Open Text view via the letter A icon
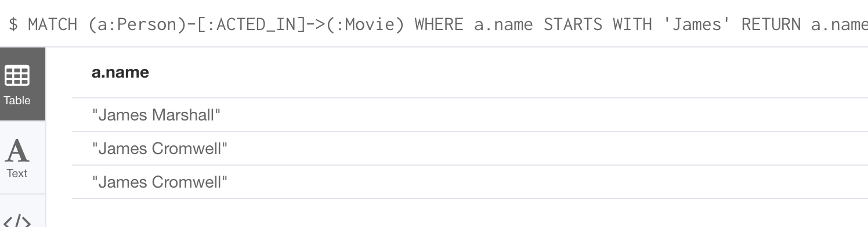 pyautogui.click(x=17, y=152)
